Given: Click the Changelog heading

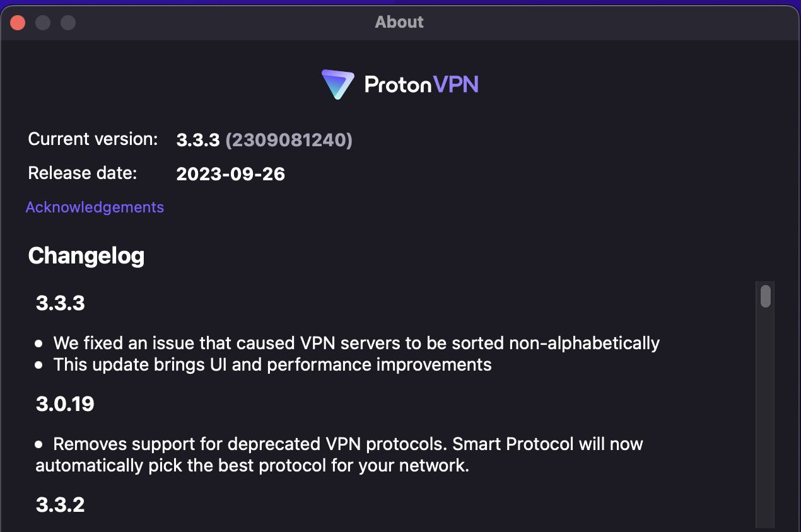Looking at the screenshot, I should click(86, 256).
